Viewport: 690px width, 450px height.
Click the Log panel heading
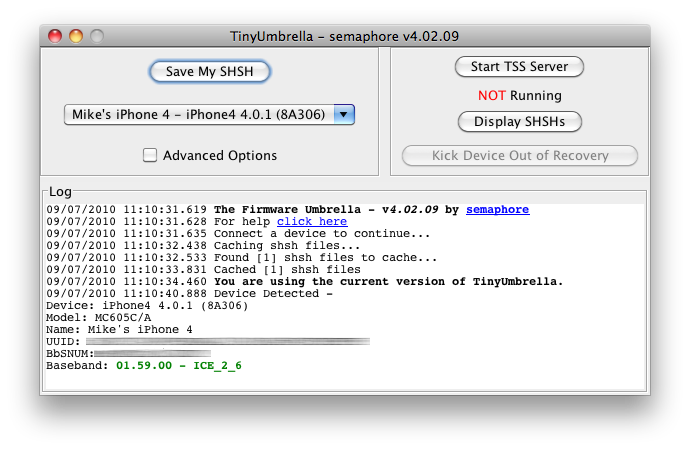(x=60, y=191)
